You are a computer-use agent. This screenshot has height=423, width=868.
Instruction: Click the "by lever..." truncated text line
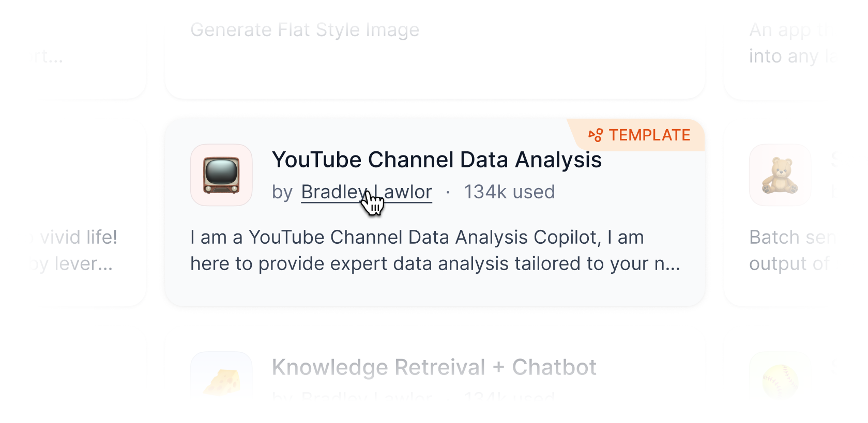[72, 264]
